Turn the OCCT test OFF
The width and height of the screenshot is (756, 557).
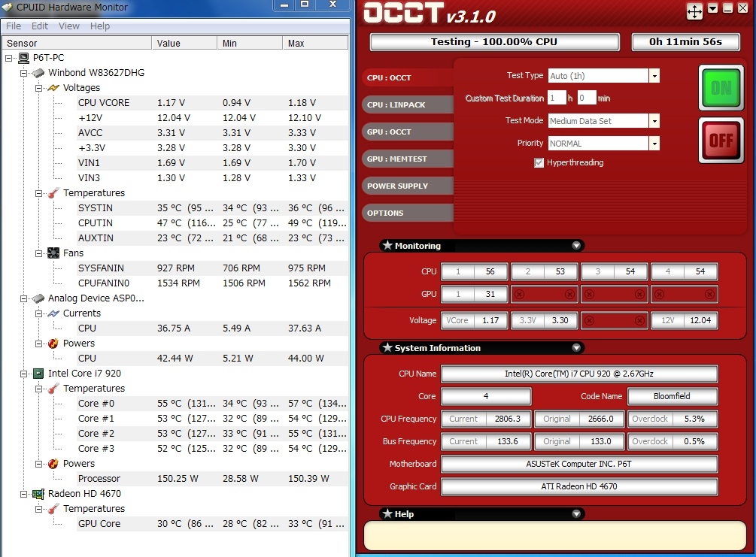(x=721, y=141)
